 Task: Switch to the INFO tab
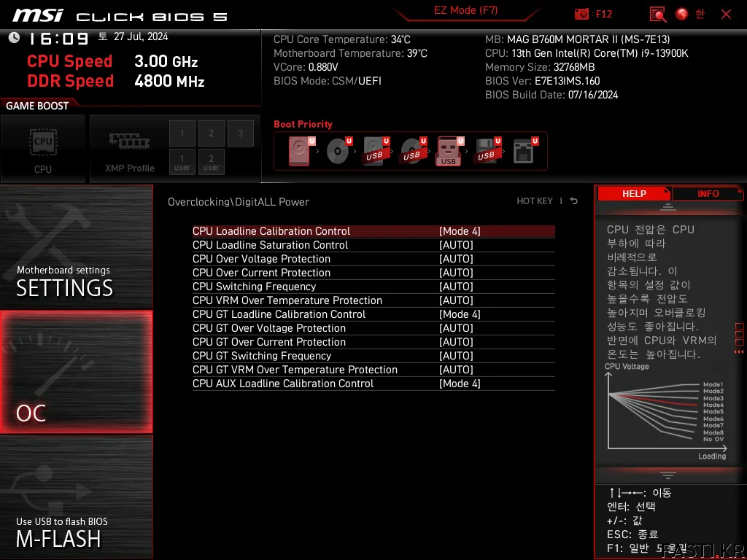(708, 193)
